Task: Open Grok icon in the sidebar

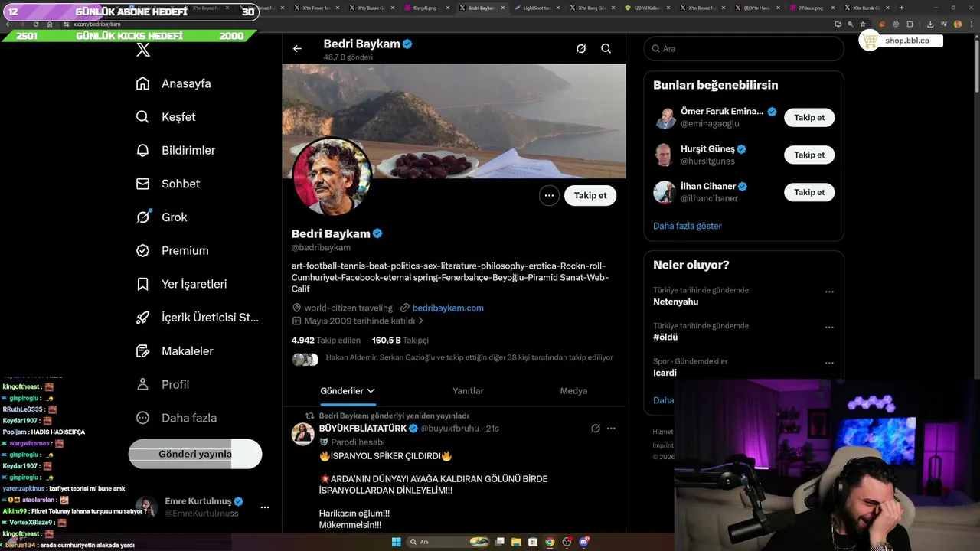Action: coord(142,217)
